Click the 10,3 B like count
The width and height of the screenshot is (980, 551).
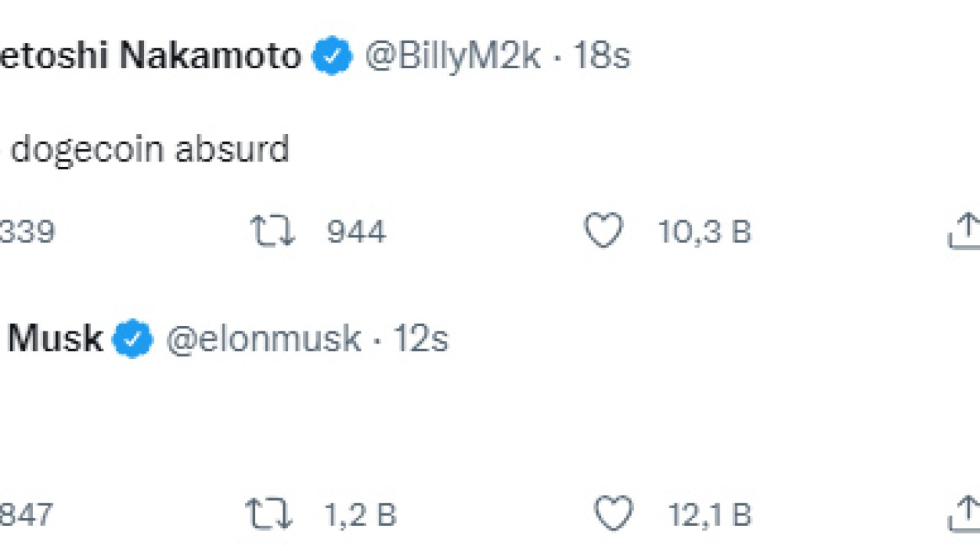(704, 231)
